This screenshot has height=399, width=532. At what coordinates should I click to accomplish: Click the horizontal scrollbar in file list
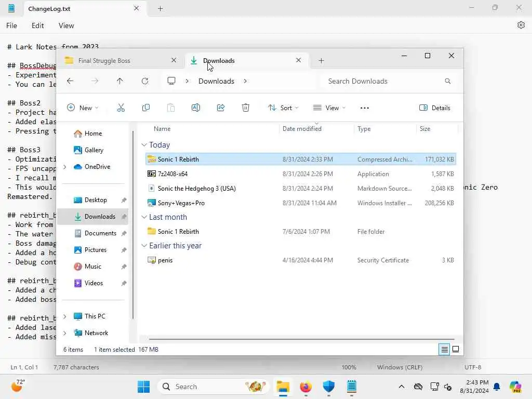coord(301,339)
